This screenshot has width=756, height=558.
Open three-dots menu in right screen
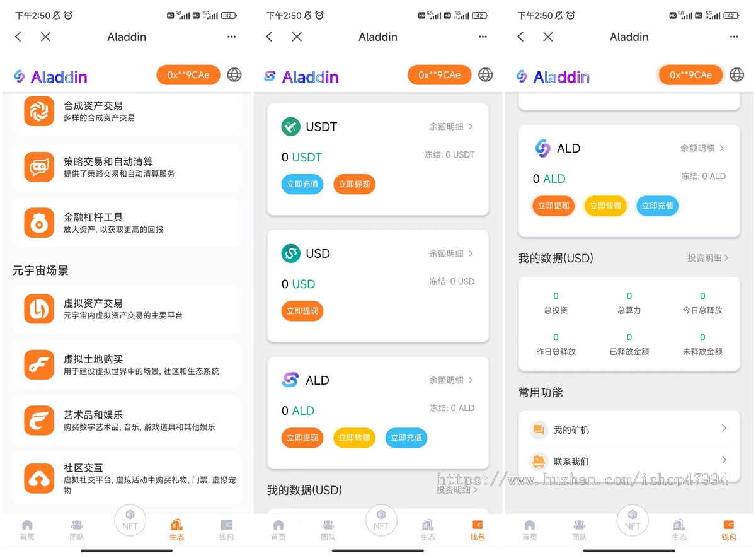coord(734,37)
